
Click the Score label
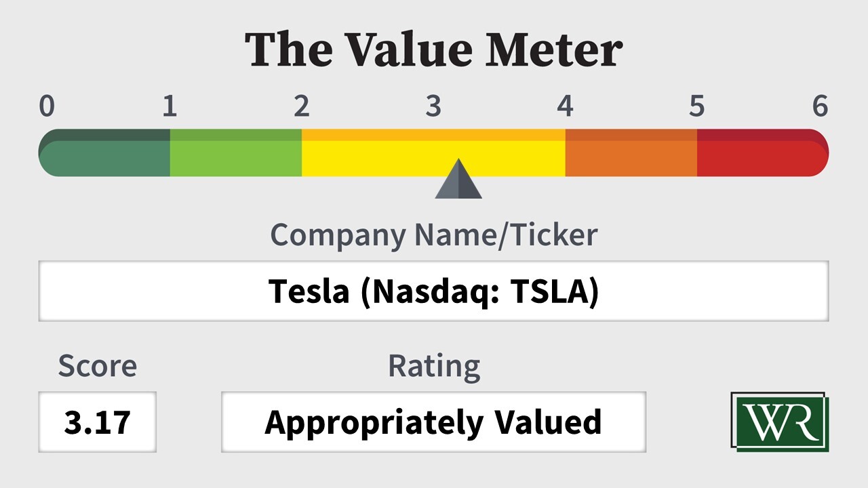coord(97,365)
